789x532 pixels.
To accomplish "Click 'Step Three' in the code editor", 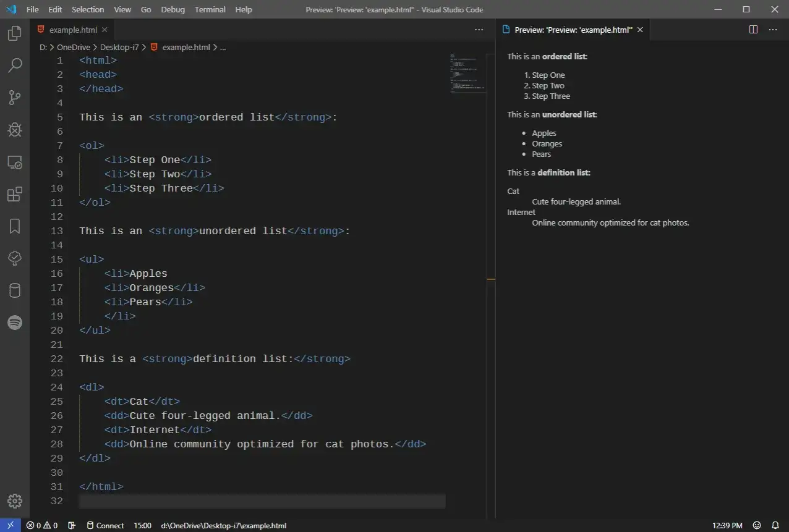I will 161,188.
